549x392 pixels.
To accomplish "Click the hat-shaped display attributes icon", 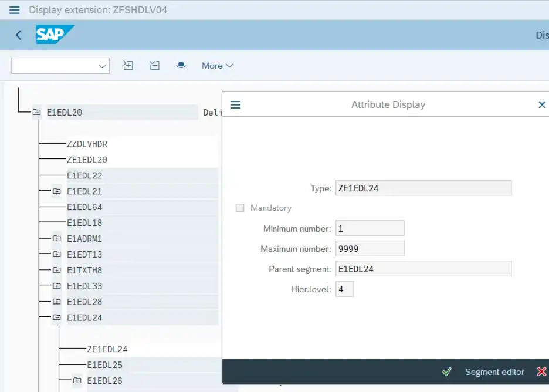I will 181,65.
